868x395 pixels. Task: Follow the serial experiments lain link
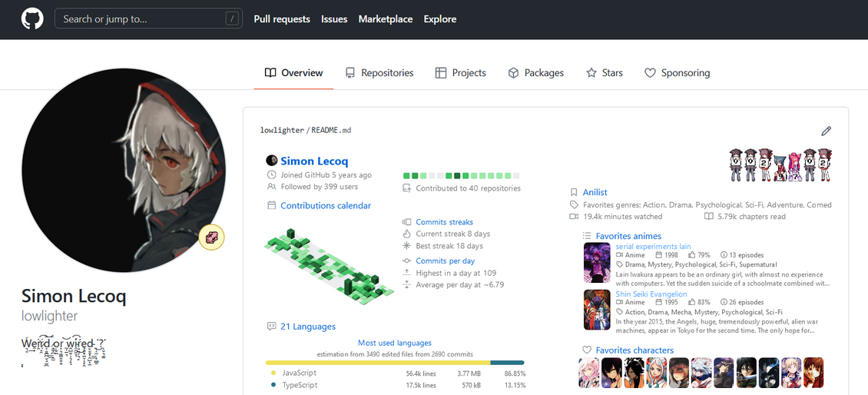pos(653,247)
